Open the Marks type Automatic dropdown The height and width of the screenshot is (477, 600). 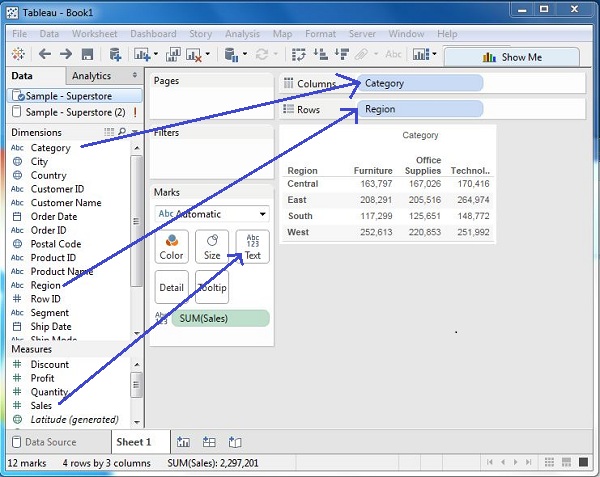pyautogui.click(x=212, y=213)
